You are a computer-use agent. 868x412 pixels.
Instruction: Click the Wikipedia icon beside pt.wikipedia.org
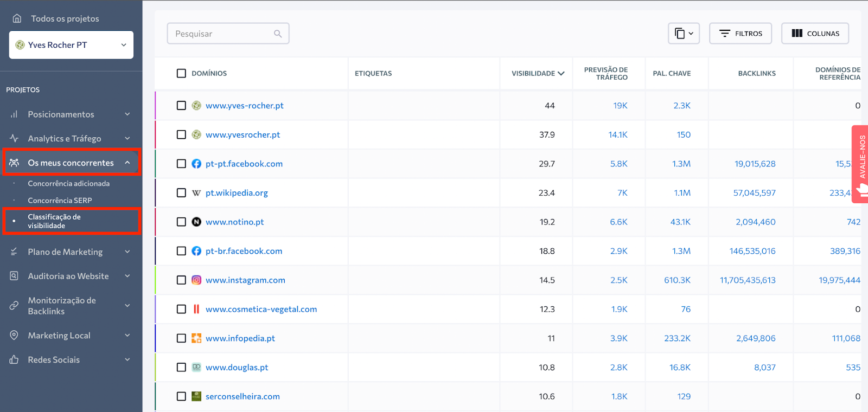tap(196, 193)
